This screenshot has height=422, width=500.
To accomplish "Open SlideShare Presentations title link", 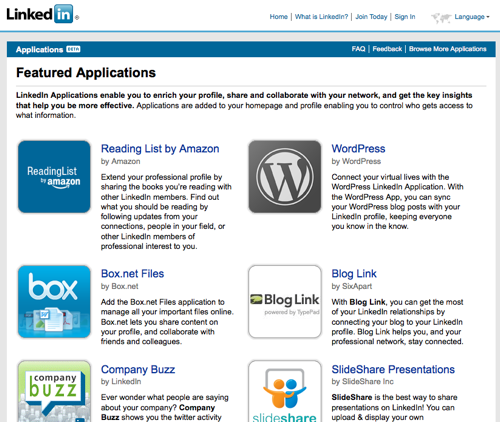I will click(393, 369).
